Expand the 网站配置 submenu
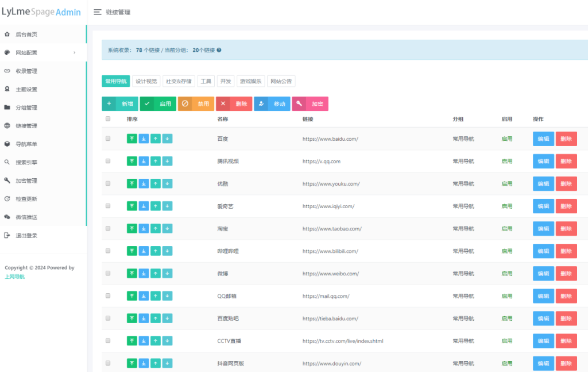The image size is (588, 372). (43, 53)
